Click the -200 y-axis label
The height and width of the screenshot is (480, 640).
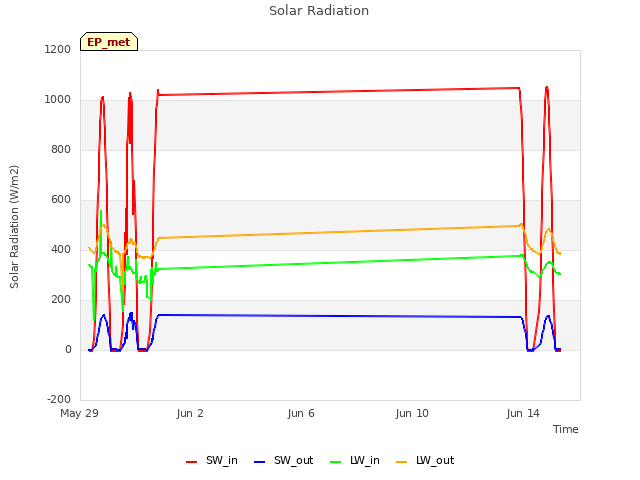59,399
